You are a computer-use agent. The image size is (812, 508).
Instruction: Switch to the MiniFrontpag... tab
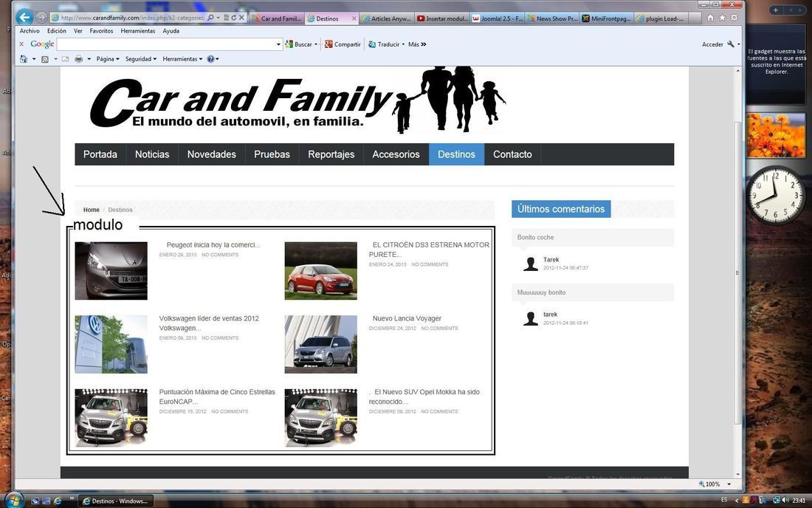point(606,18)
